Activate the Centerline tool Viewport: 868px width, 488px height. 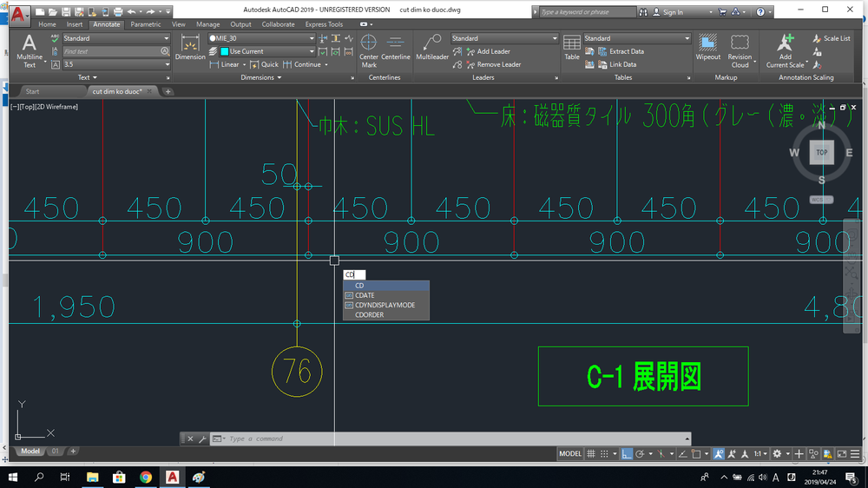tap(395, 48)
